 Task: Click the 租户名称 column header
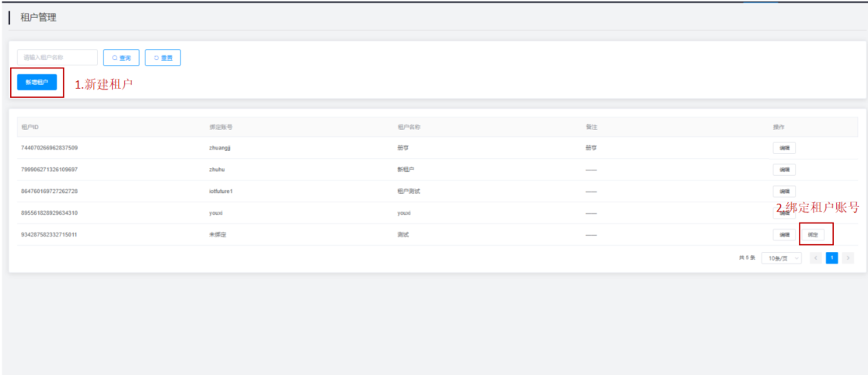coord(409,127)
